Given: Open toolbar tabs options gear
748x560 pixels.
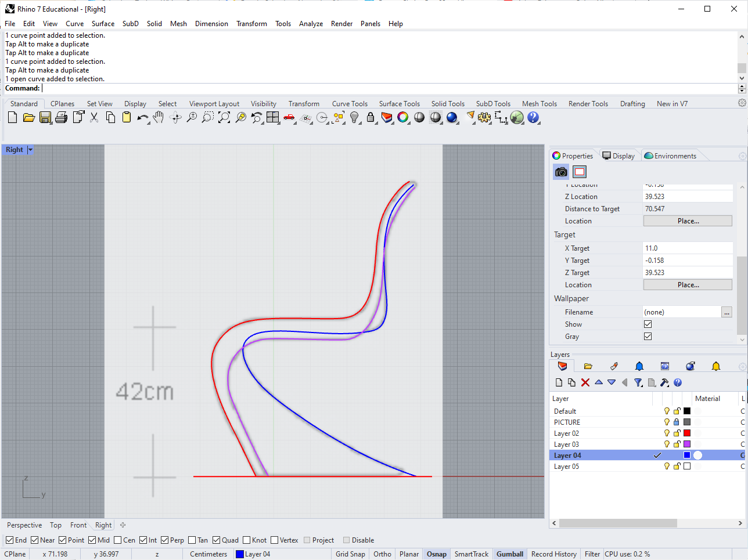Looking at the screenshot, I should [x=742, y=103].
